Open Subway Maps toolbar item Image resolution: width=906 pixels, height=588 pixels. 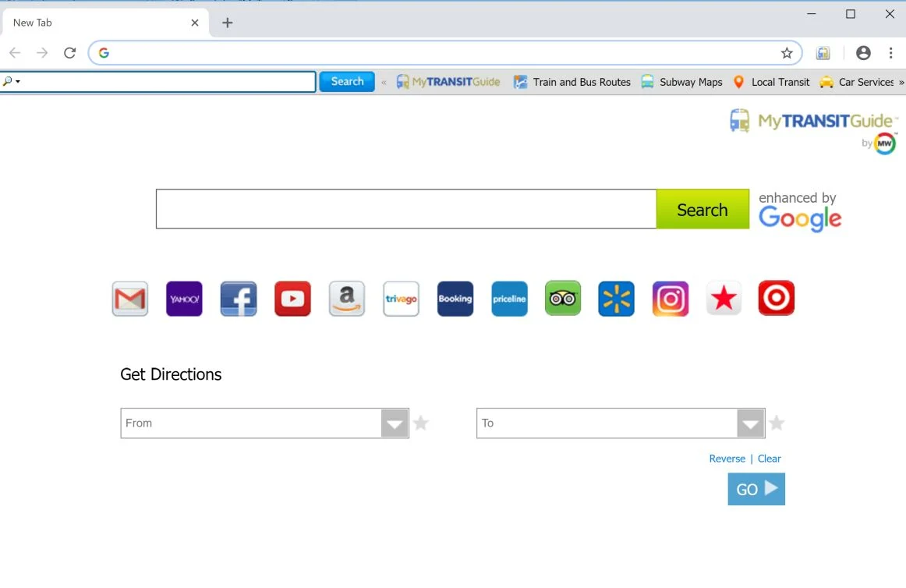pyautogui.click(x=681, y=82)
